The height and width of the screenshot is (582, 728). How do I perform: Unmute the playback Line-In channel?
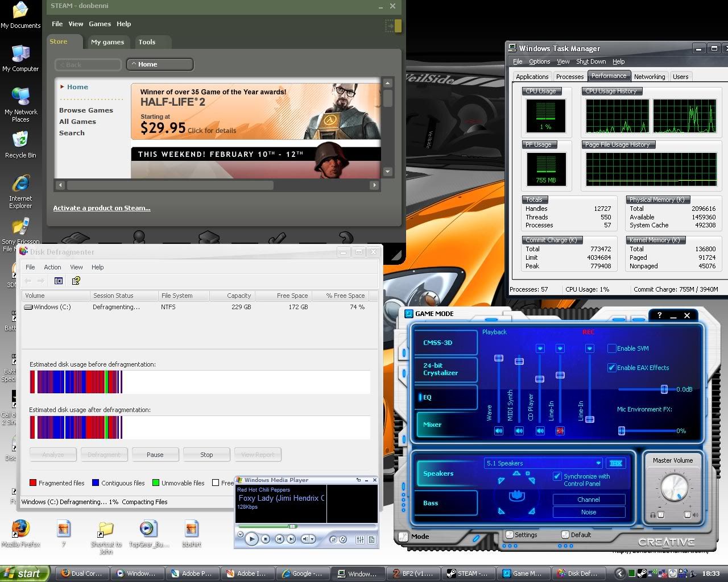point(560,431)
